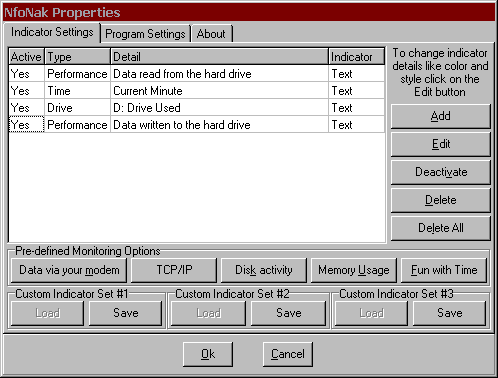
Task: Click 'Yes' in the D: Drive Used row
Action: tap(26, 108)
